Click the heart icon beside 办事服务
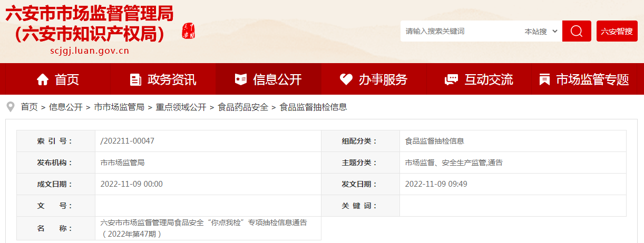Viewport: 644px width, 243px height. pos(346,79)
